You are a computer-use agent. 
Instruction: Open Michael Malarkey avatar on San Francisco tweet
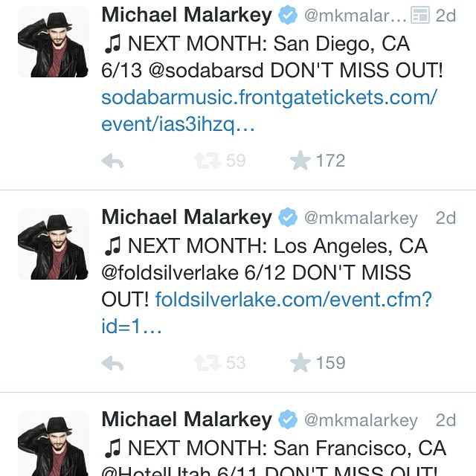[54, 443]
